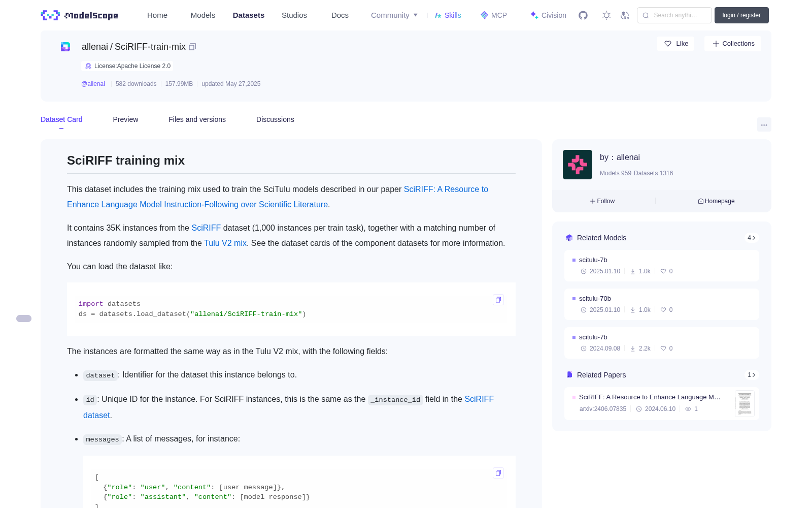Like this dataset

[676, 44]
